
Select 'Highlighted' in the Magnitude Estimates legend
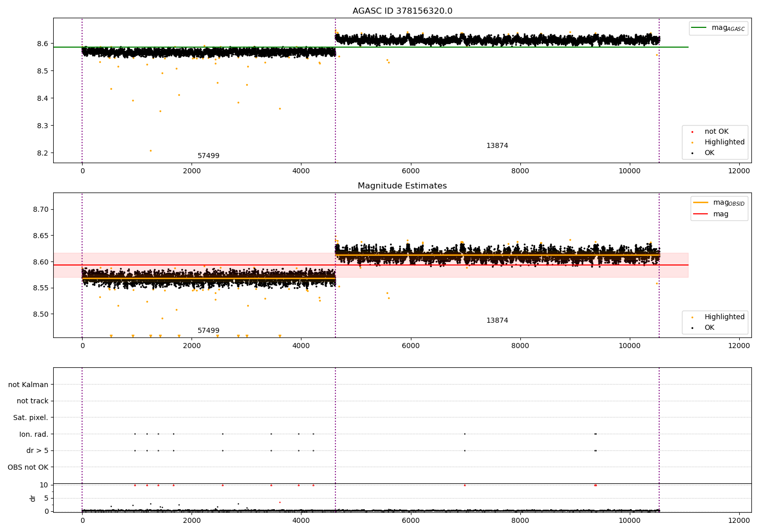coord(725,317)
